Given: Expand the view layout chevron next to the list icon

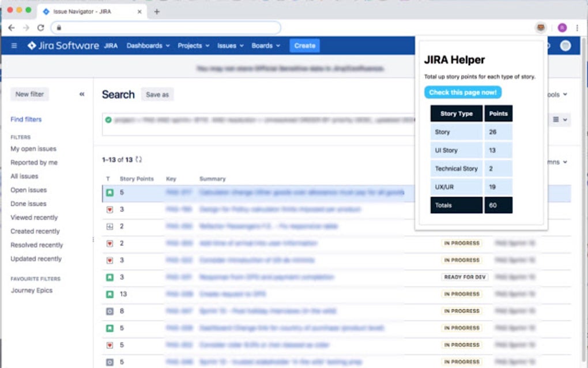Looking at the screenshot, I should tap(564, 119).
